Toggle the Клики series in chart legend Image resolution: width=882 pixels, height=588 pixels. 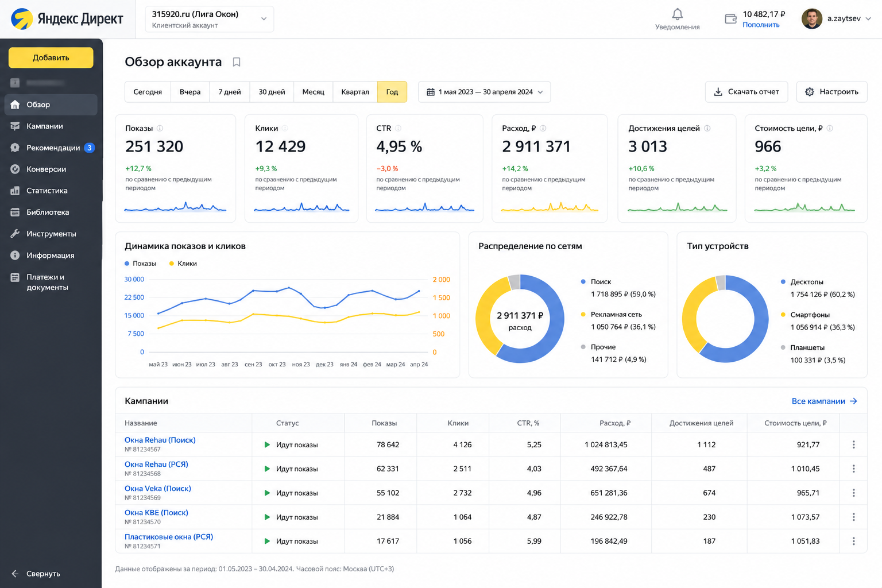click(x=183, y=264)
